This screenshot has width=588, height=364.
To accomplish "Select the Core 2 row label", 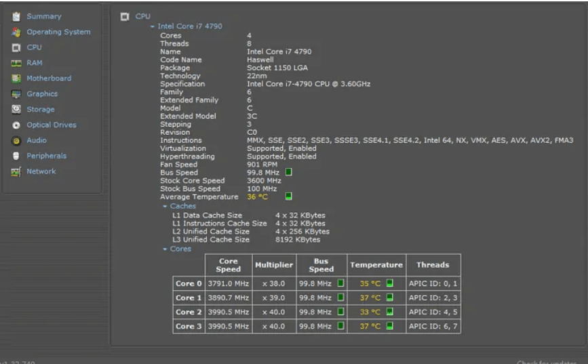I will pos(189,312).
